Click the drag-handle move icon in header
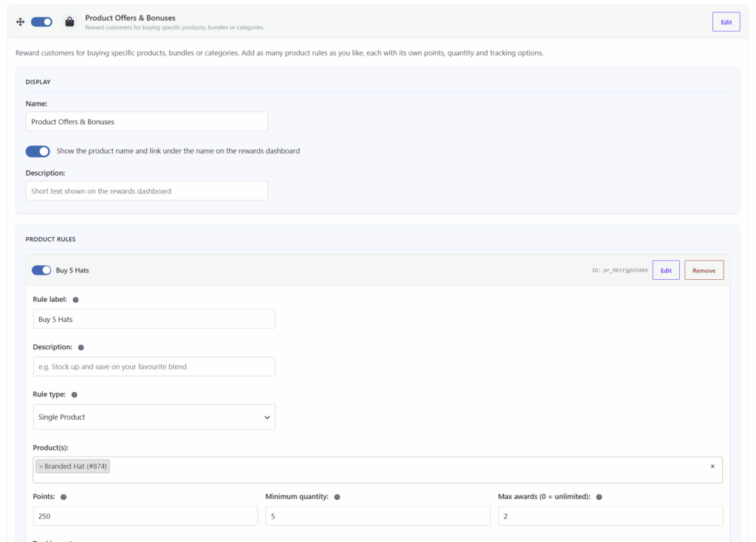This screenshot has height=542, width=756. (20, 21)
